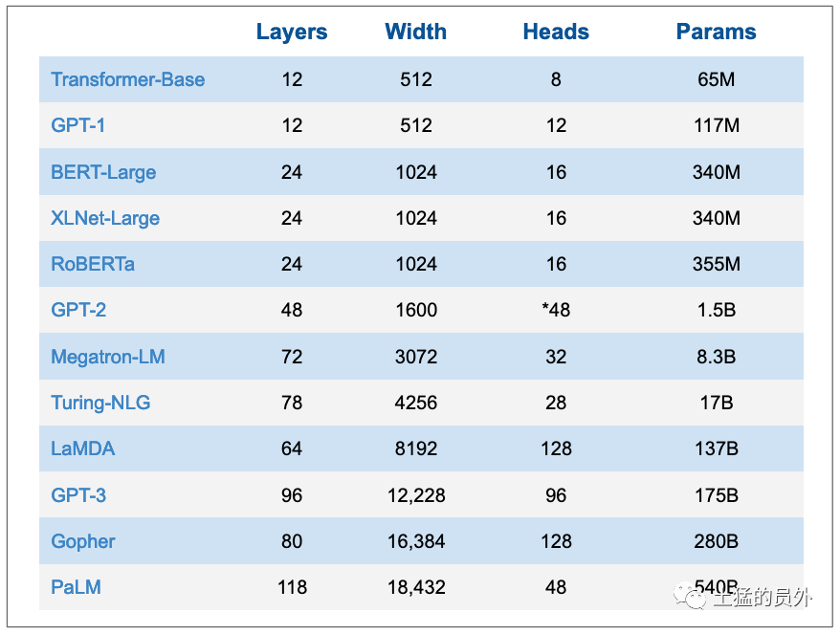Click the Layers column header
840x634 pixels.
pos(292,33)
